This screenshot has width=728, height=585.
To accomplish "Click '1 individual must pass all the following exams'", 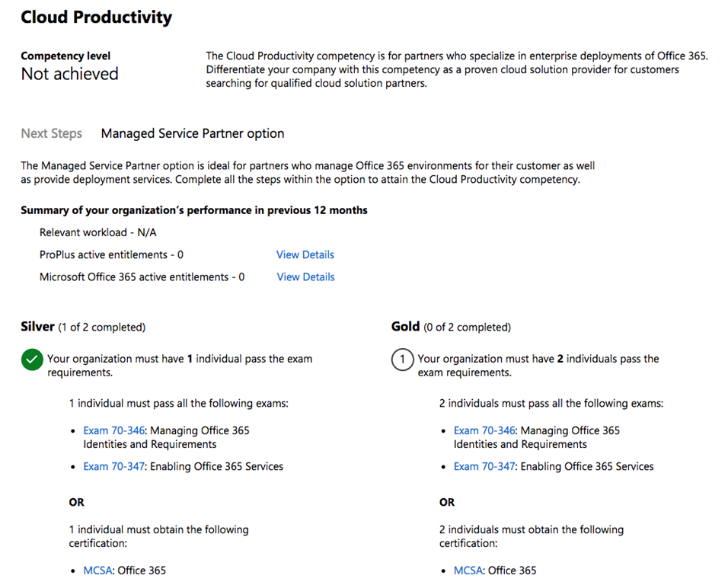I will click(x=179, y=403).
